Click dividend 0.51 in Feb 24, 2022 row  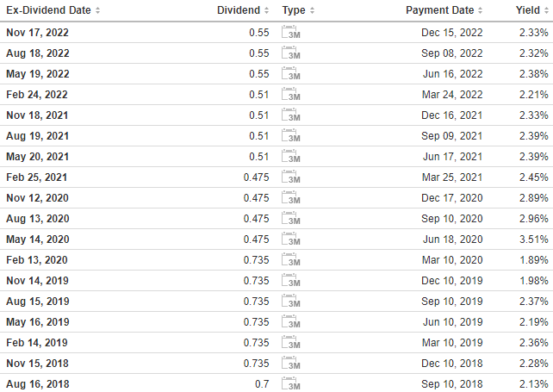[259, 95]
